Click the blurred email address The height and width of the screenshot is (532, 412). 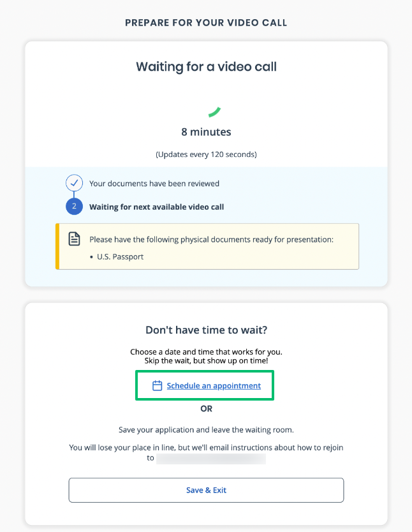point(210,458)
